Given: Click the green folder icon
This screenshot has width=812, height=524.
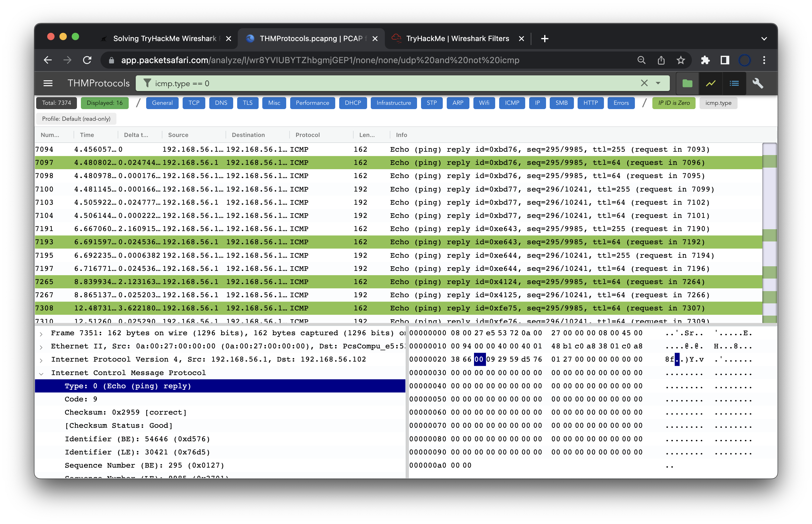Looking at the screenshot, I should [687, 83].
